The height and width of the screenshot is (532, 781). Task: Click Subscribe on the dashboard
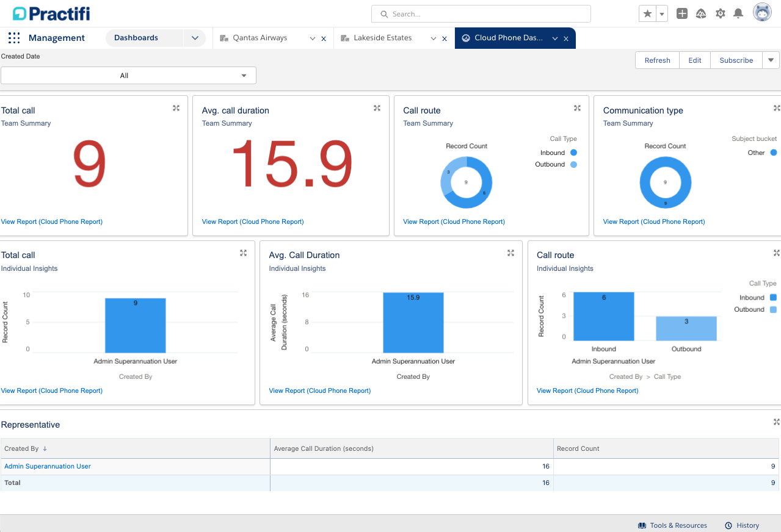pyautogui.click(x=735, y=60)
